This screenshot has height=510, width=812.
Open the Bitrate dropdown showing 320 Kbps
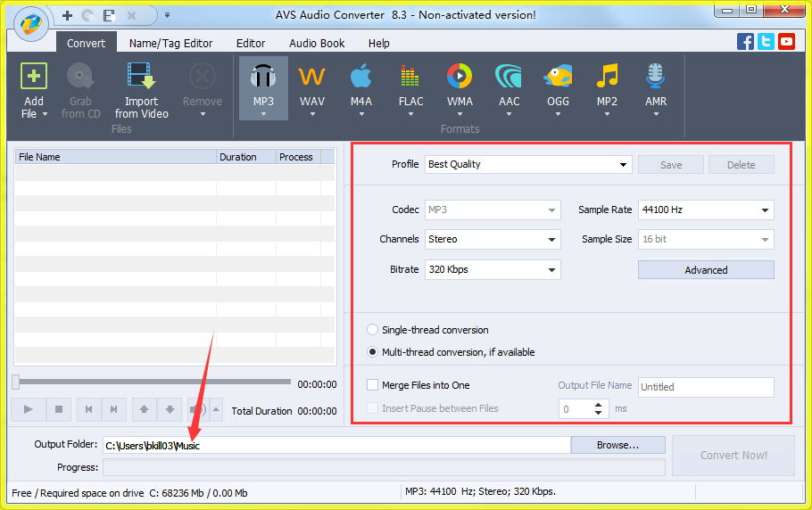tap(493, 269)
